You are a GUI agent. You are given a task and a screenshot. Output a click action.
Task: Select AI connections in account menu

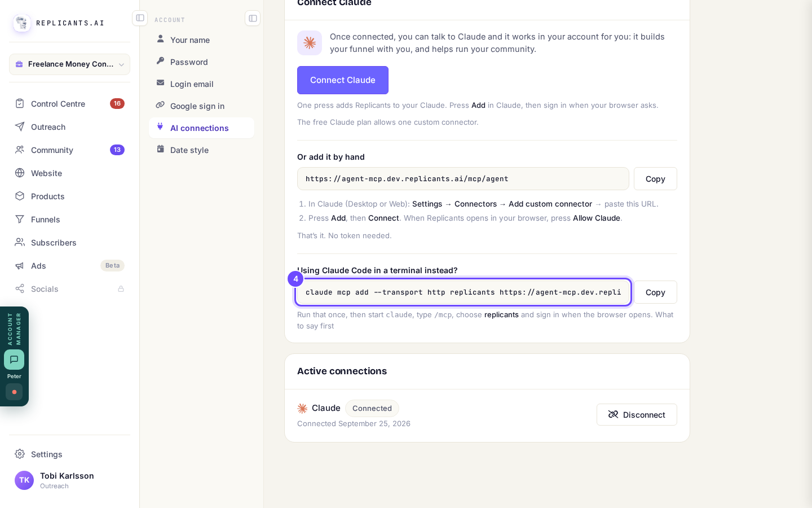coord(201,128)
